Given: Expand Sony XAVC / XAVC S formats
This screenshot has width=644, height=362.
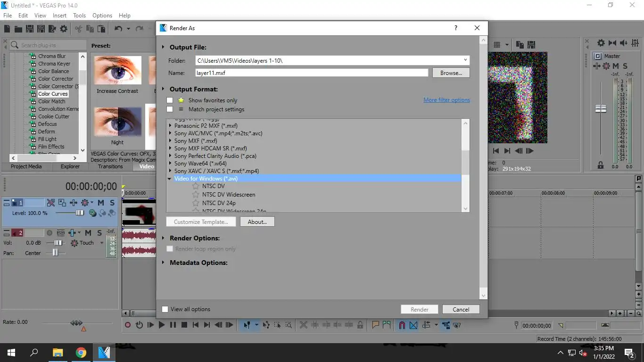Looking at the screenshot, I should (170, 171).
